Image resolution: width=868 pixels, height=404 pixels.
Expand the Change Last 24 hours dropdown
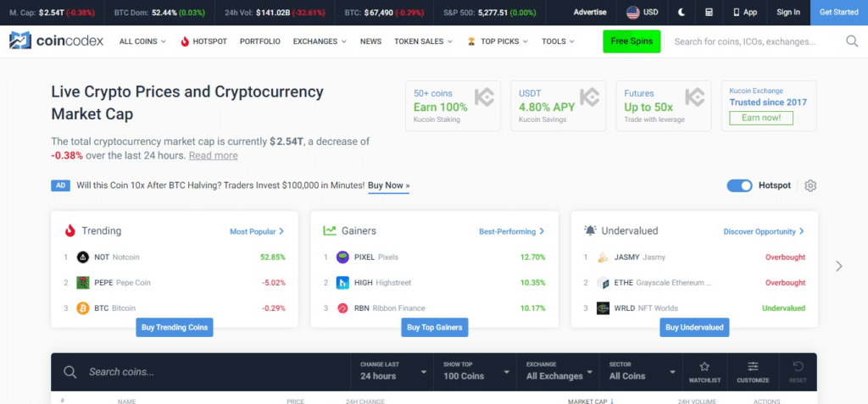point(390,371)
